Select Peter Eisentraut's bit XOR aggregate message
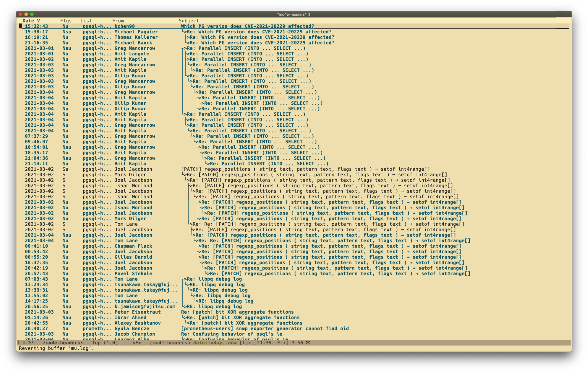The image size is (588, 373). [x=237, y=312]
